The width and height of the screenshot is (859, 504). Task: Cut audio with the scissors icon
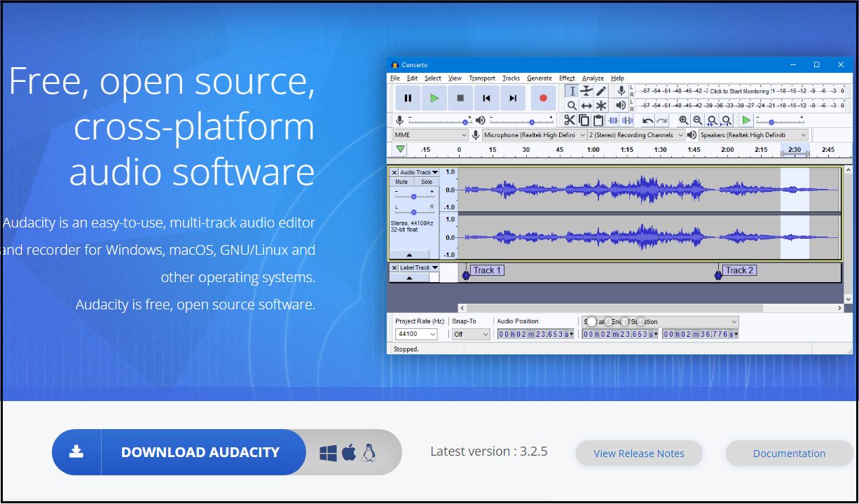click(x=570, y=120)
